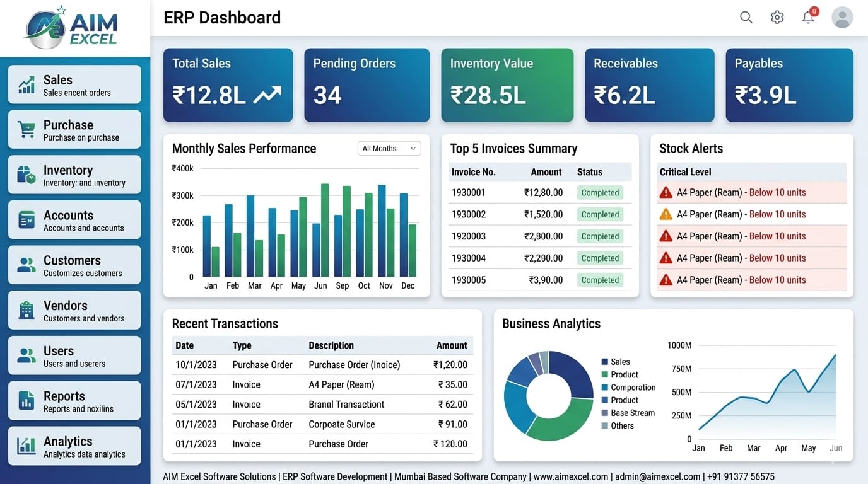Screen dimensions: 868x484
Task: Open the Inventory Value card
Action: (x=507, y=85)
